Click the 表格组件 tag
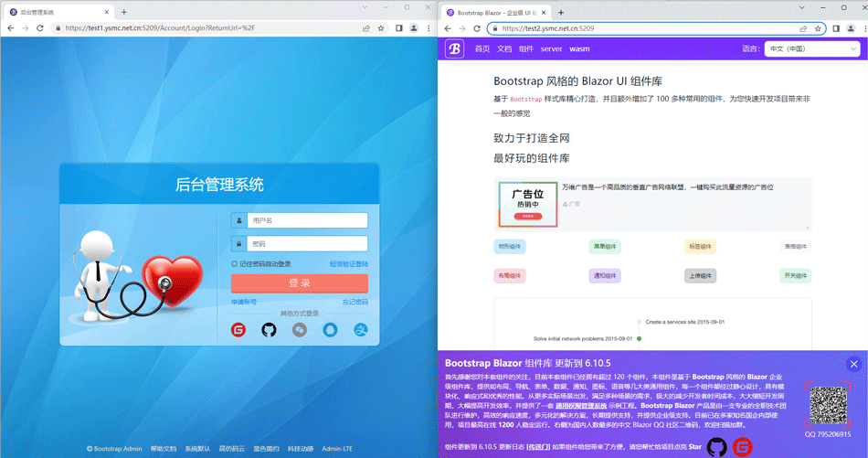The height and width of the screenshot is (458, 868). [796, 247]
